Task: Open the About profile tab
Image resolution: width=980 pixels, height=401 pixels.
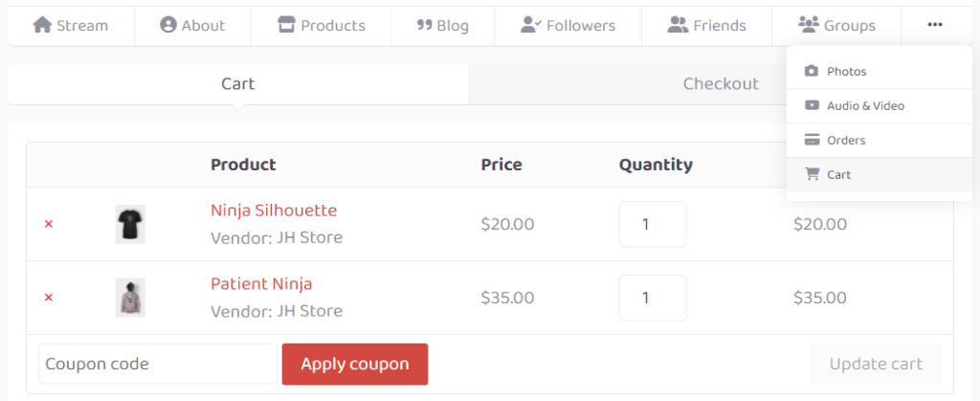Action: click(x=192, y=26)
